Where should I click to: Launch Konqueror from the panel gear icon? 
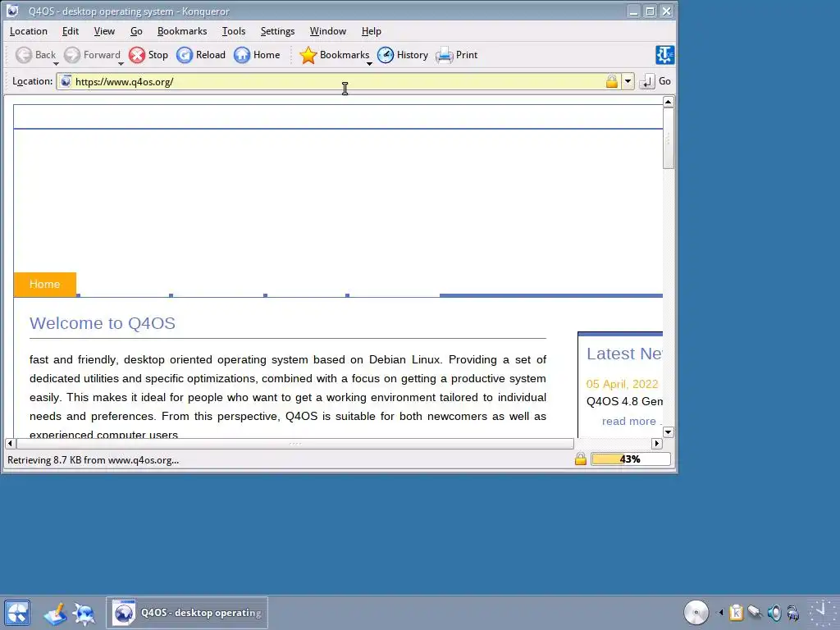click(84, 614)
